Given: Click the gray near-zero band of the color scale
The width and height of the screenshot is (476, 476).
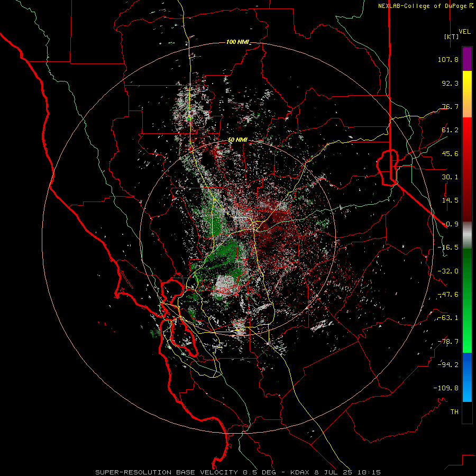Looking at the screenshot, I should tap(467, 235).
